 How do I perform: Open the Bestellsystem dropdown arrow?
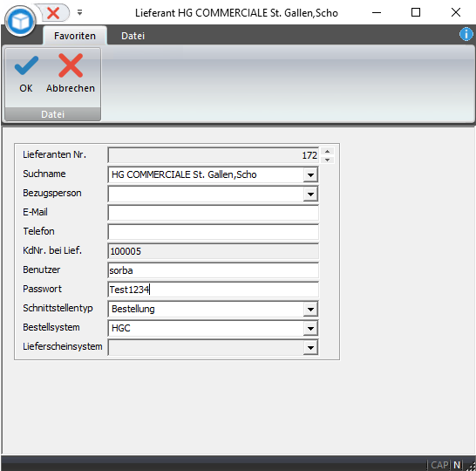pyautogui.click(x=310, y=328)
